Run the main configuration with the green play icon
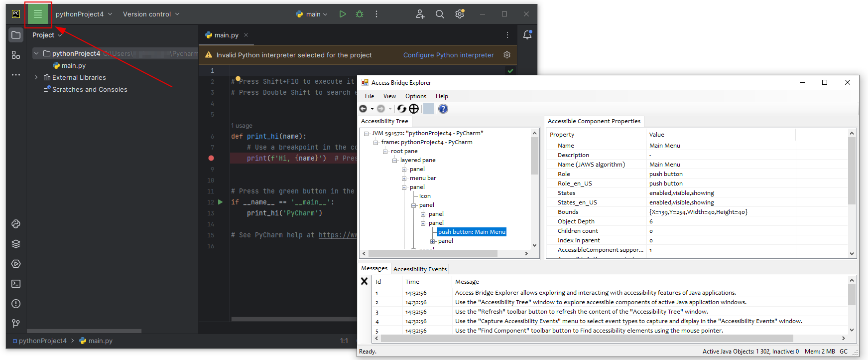The height and width of the screenshot is (360, 868). click(343, 14)
